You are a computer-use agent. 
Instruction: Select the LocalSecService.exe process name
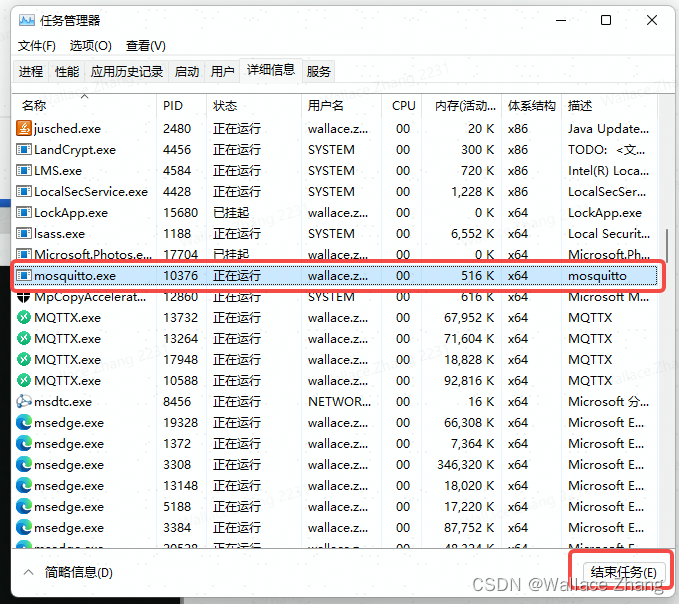pyautogui.click(x=91, y=192)
